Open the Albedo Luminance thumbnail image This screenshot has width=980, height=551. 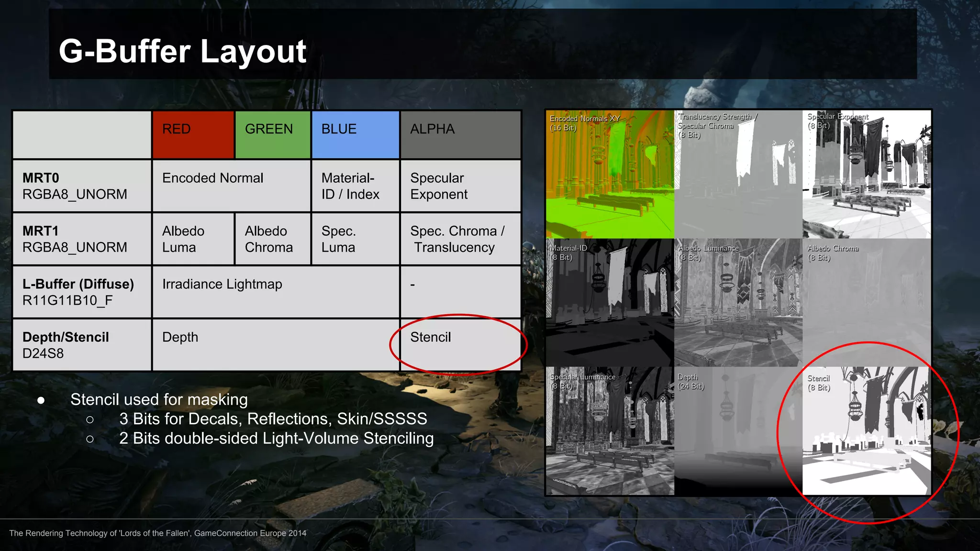[738, 303]
